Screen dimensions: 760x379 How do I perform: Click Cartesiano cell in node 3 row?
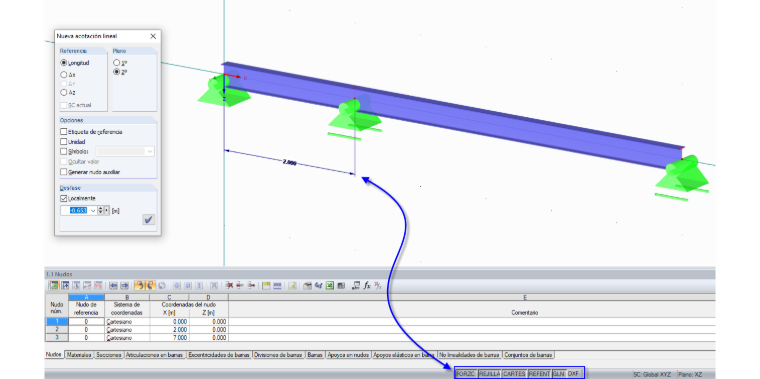127,337
